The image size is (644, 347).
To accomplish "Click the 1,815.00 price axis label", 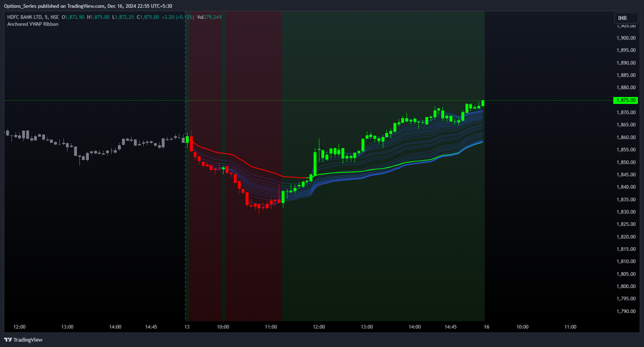I will pos(626,249).
